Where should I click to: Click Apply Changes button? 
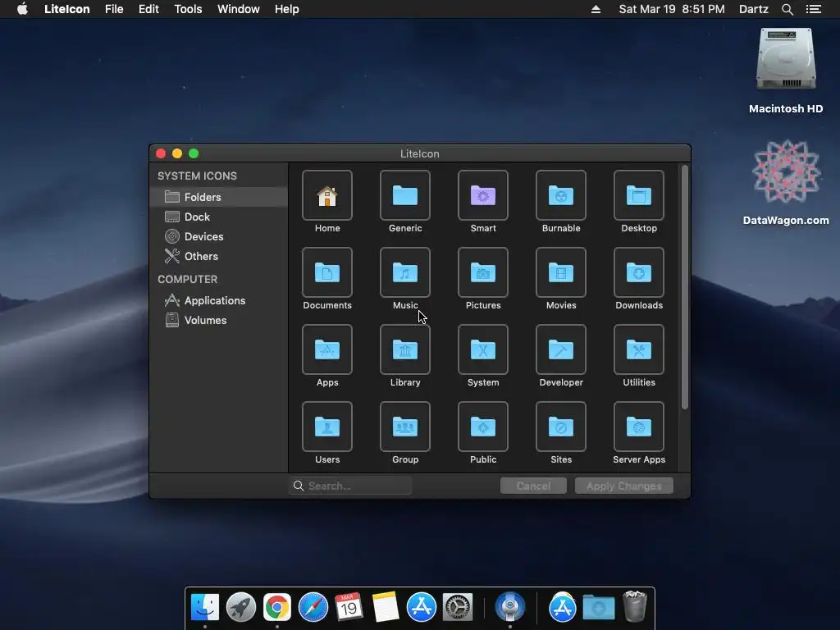tap(624, 486)
